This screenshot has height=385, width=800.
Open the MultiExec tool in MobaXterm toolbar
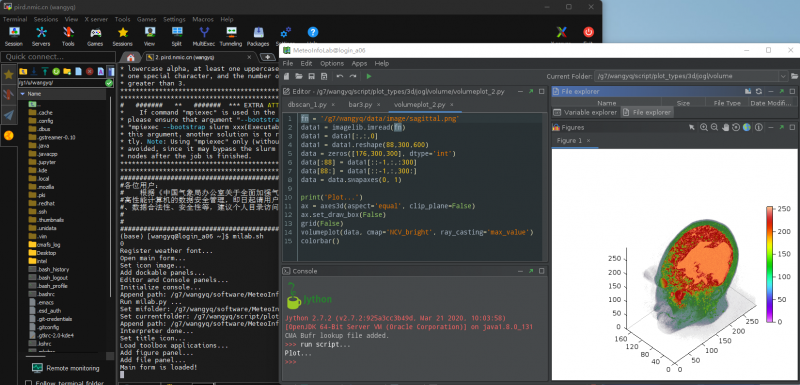(x=204, y=37)
